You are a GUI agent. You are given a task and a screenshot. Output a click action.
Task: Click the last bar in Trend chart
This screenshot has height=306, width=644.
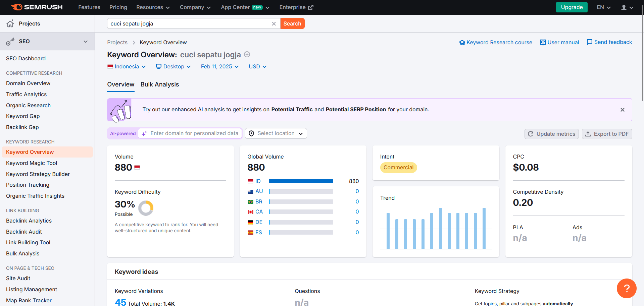pos(484,229)
